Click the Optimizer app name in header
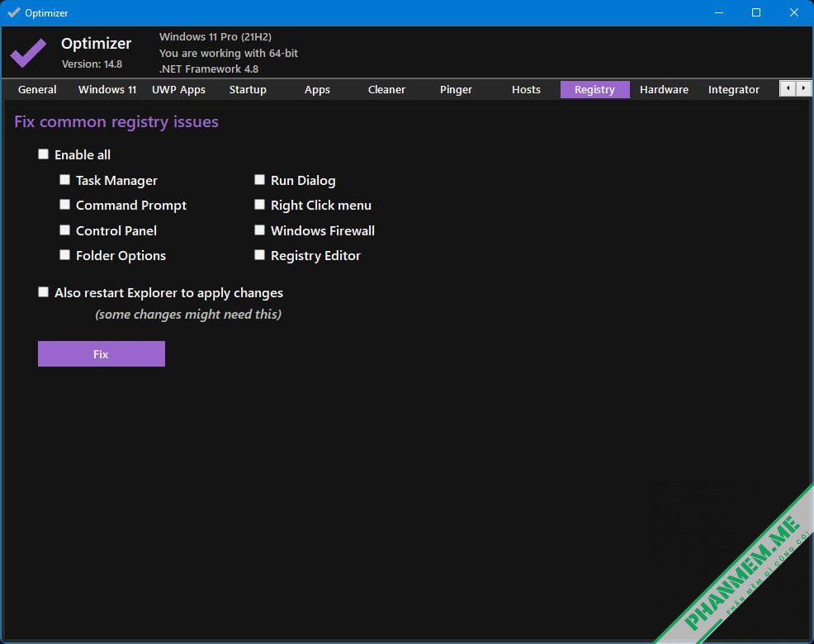This screenshot has height=644, width=814. tap(96, 44)
